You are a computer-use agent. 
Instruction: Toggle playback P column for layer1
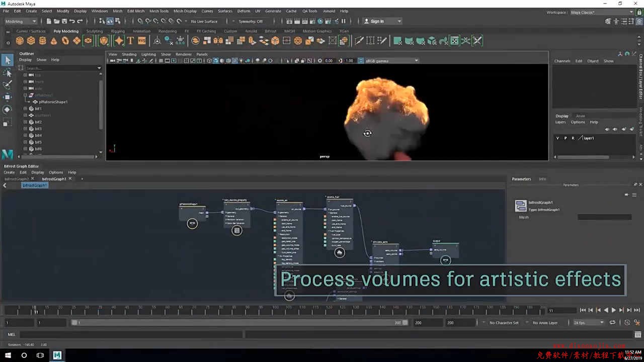(x=565, y=138)
